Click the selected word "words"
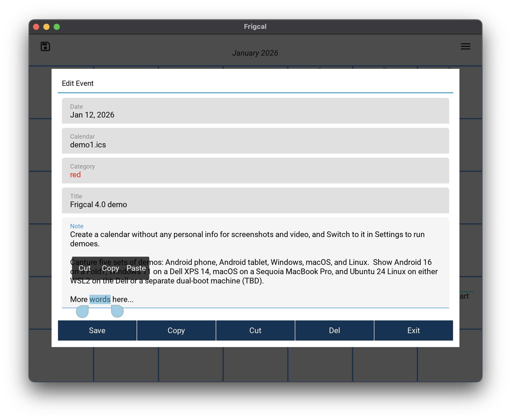Screen dimensions: 511x420 tap(100, 299)
